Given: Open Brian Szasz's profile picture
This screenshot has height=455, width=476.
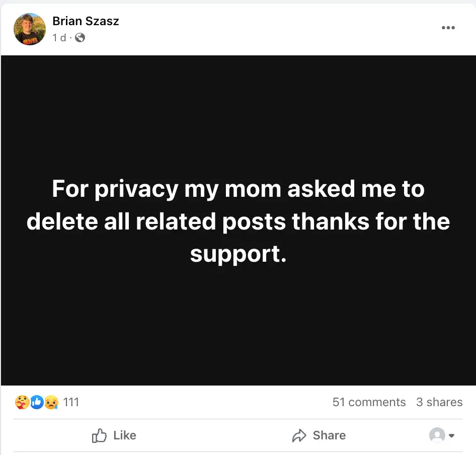Looking at the screenshot, I should (x=30, y=29).
